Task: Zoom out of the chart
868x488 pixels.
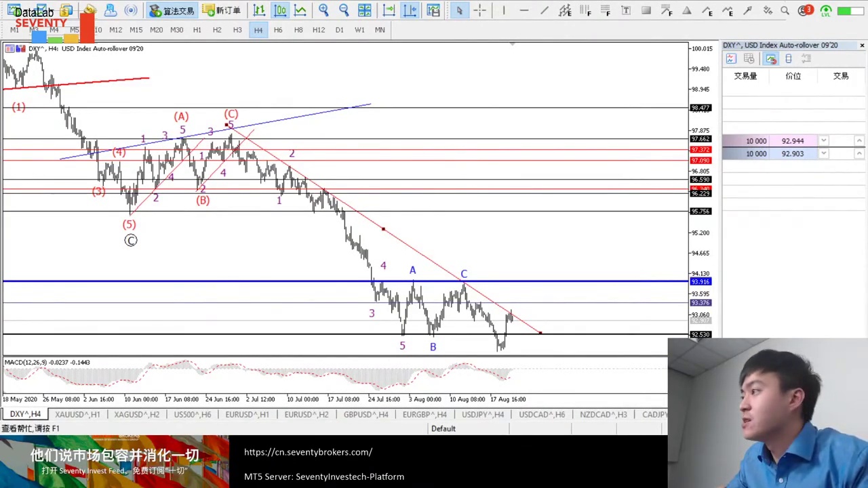Action: tap(344, 11)
